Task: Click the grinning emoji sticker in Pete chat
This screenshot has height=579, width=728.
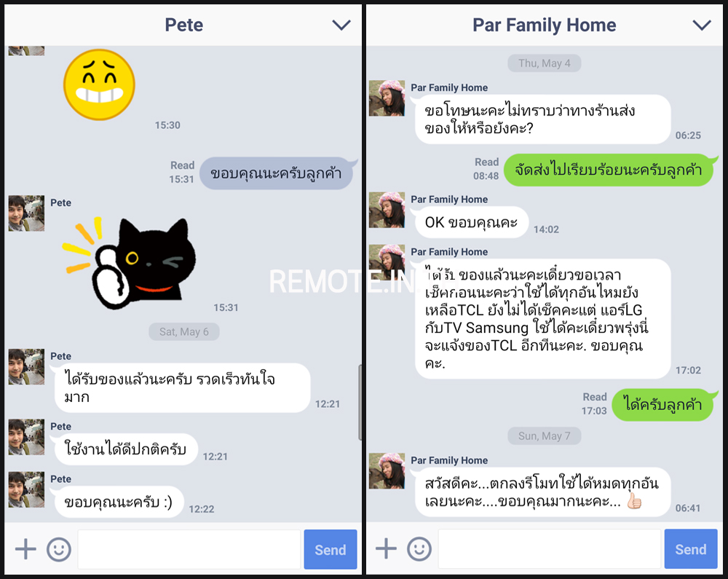Action: (99, 84)
